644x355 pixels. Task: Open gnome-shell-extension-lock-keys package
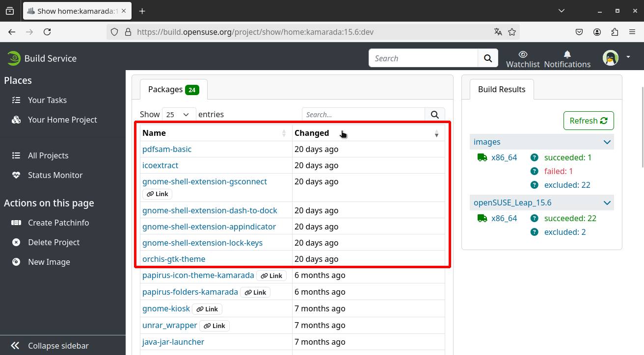coord(202,243)
